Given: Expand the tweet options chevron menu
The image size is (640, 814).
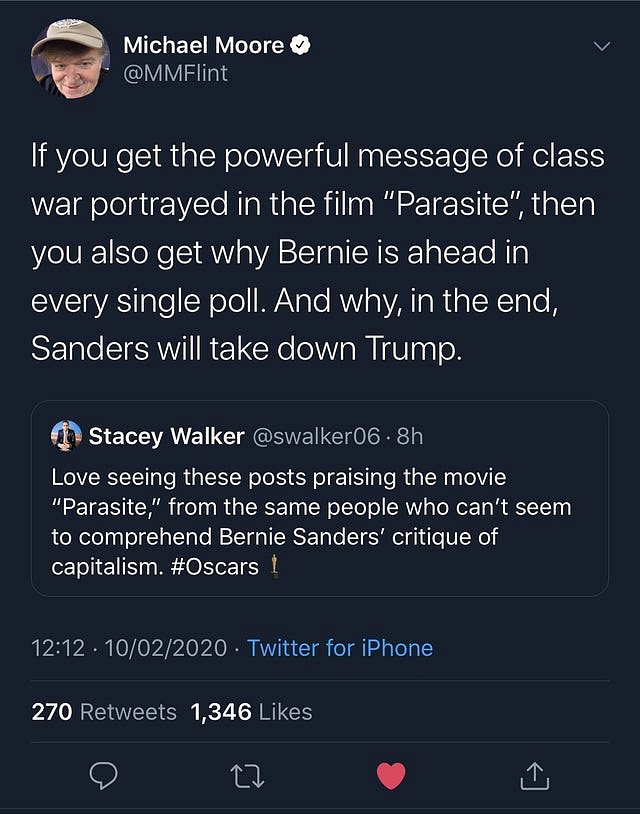Looking at the screenshot, I should (x=602, y=46).
